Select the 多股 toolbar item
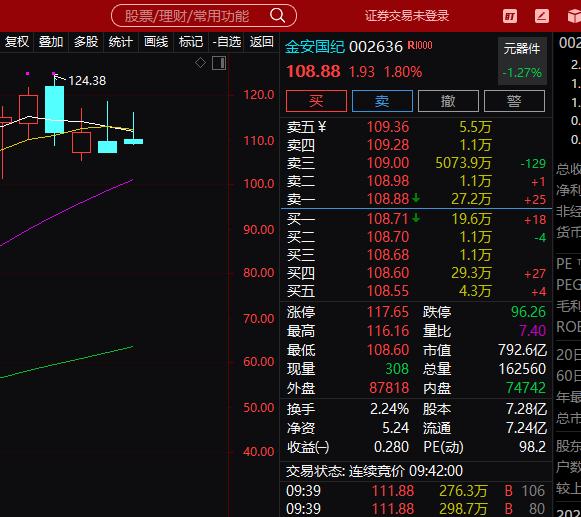The width and height of the screenshot is (581, 517). point(86,42)
